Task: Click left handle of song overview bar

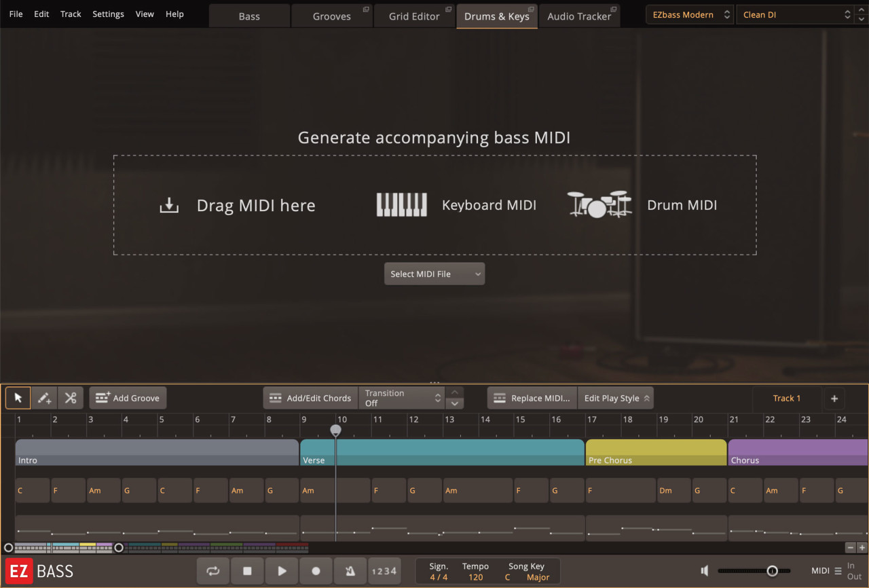Action: (8, 547)
